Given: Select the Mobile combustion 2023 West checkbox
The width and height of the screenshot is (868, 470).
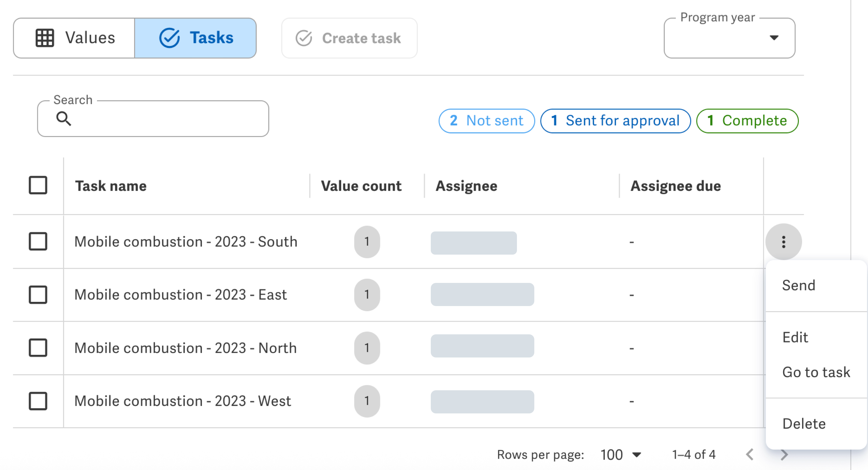Looking at the screenshot, I should (38, 401).
